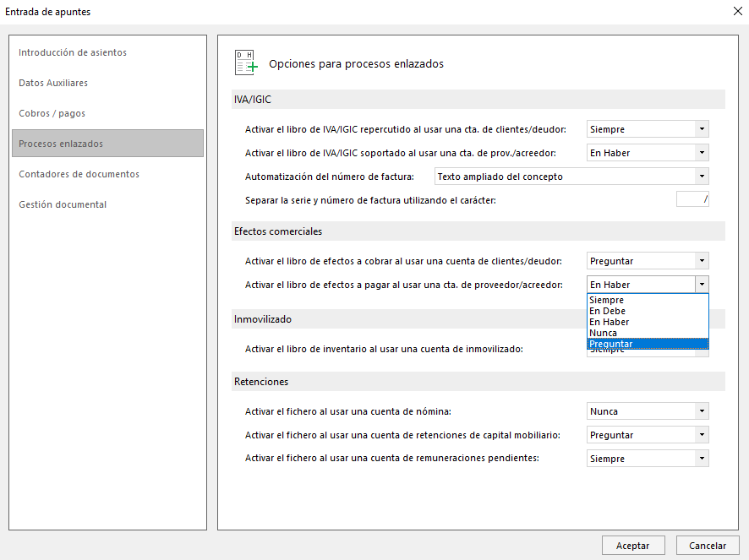Open cuenta de nómina dropdown showing Nunca

click(648, 411)
